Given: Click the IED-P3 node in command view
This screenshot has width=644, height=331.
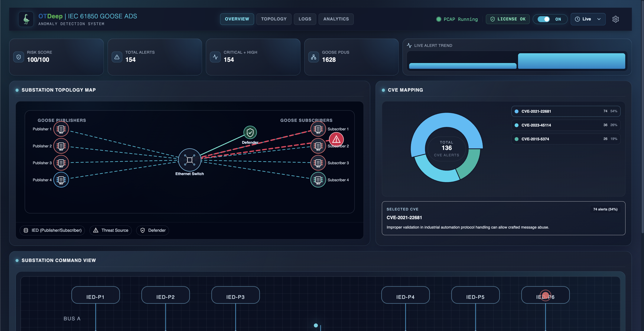Looking at the screenshot, I should 235,295.
